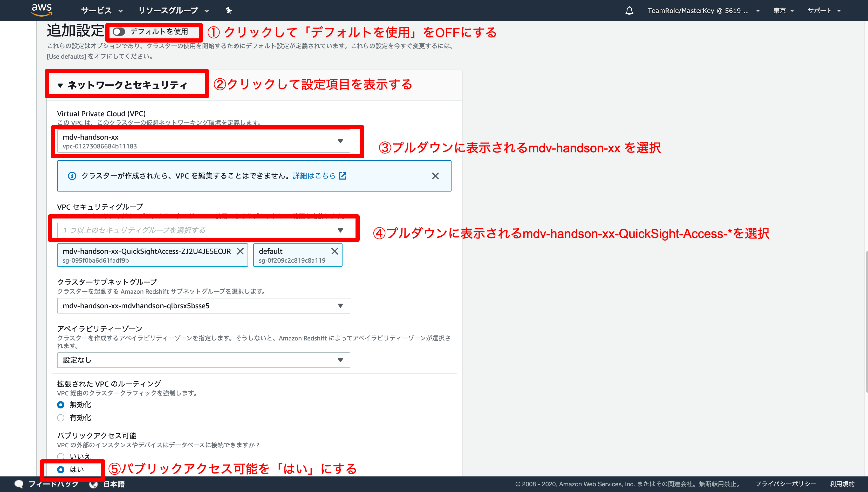Select いいえ for public accessibility
The height and width of the screenshot is (492, 868).
[61, 456]
